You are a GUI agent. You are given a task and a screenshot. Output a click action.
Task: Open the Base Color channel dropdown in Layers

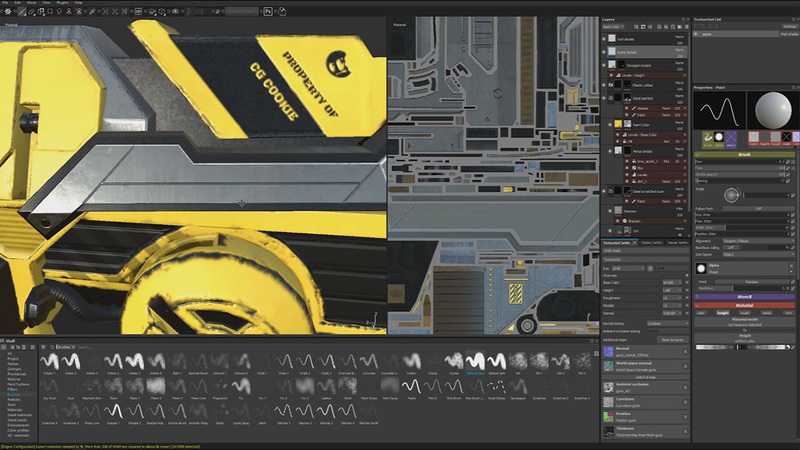tap(613, 27)
